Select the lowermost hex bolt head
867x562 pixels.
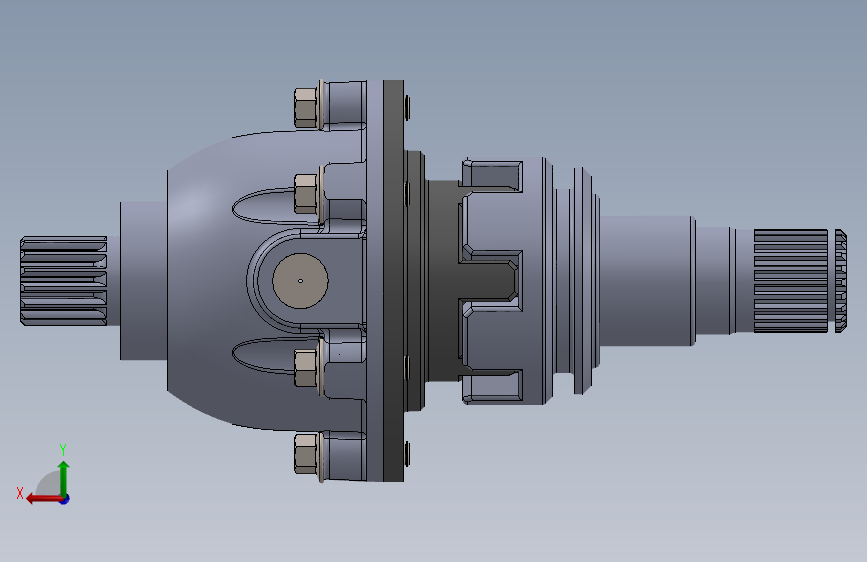pos(306,454)
